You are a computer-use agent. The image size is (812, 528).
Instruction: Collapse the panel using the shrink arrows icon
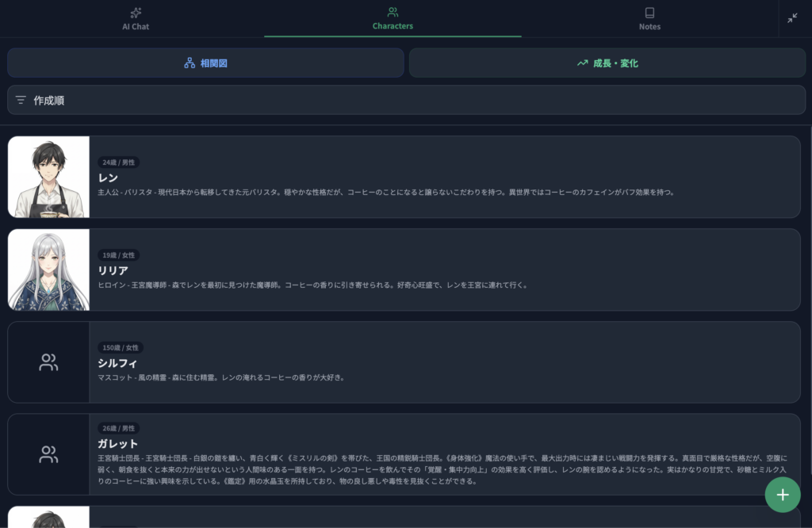pos(792,18)
